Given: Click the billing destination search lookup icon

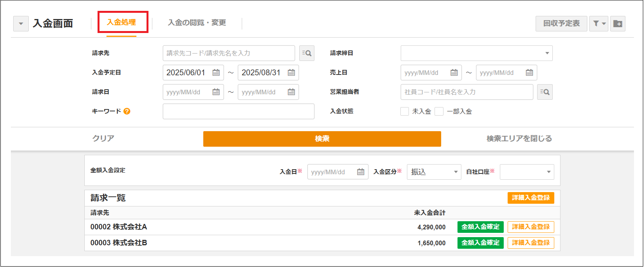Looking at the screenshot, I should tap(307, 53).
